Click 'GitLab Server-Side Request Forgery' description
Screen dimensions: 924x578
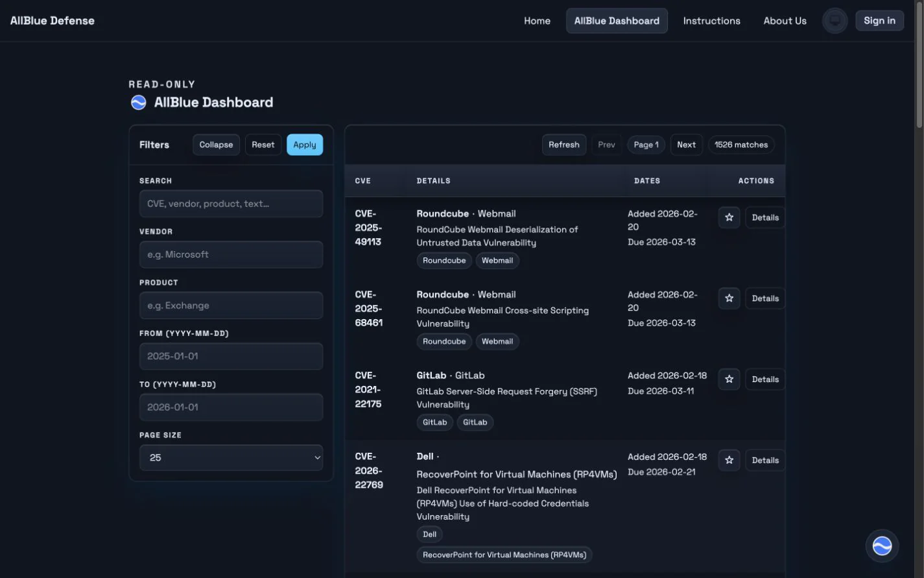pyautogui.click(x=506, y=398)
